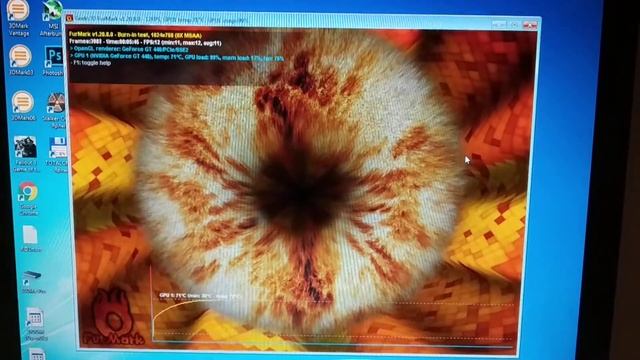This screenshot has width=640, height=360.
Task: Click the FurMark icon in the window title bar
Action: (69, 18)
